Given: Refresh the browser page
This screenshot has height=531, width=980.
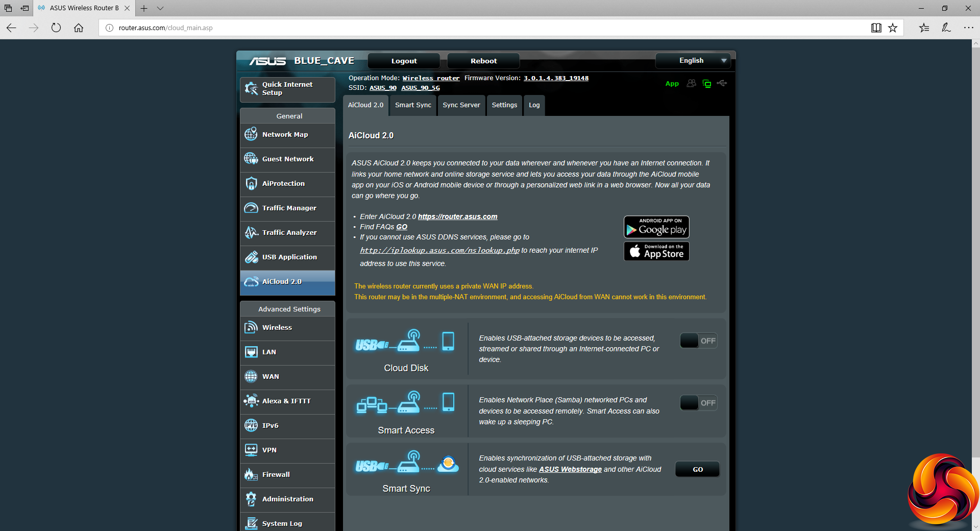Looking at the screenshot, I should point(56,28).
